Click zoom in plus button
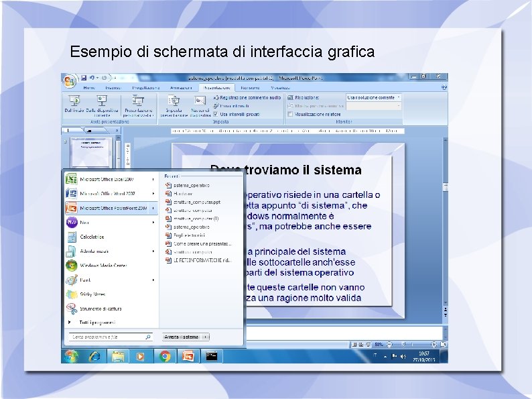 434,345
